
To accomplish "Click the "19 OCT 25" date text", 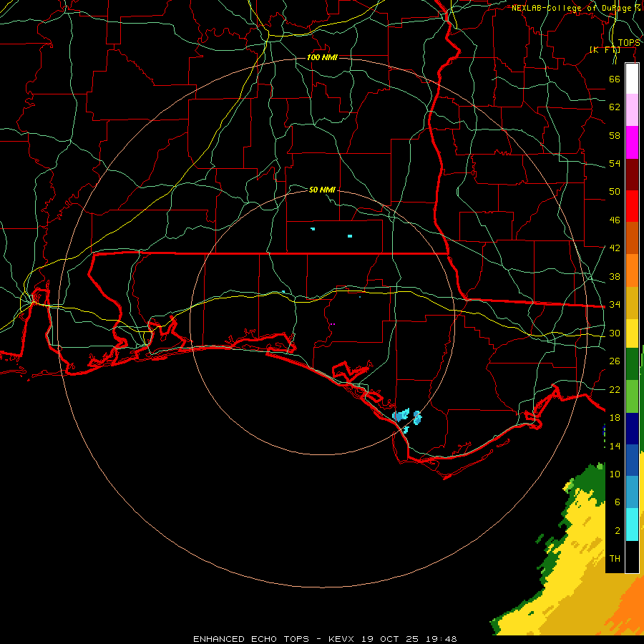I will [390, 639].
